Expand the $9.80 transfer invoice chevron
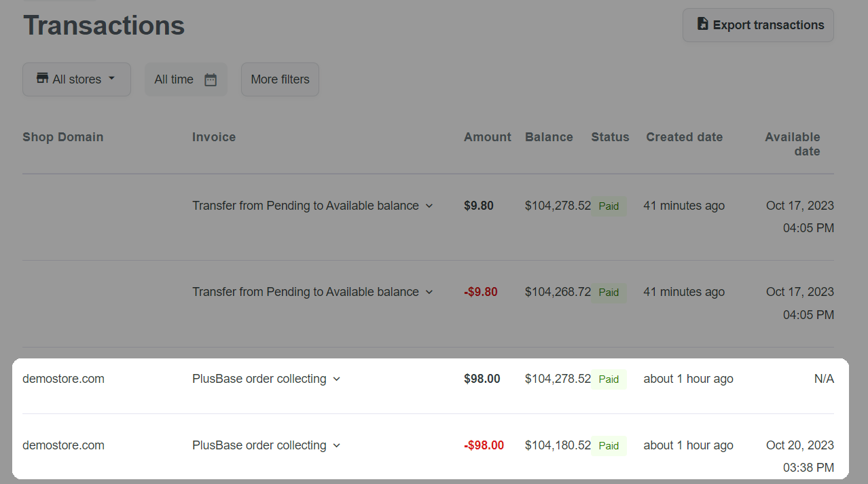868x484 pixels. coord(429,206)
